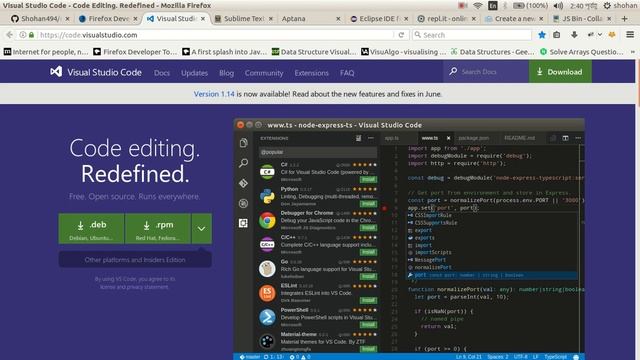Reload the page using refresh icon

click(x=401, y=35)
